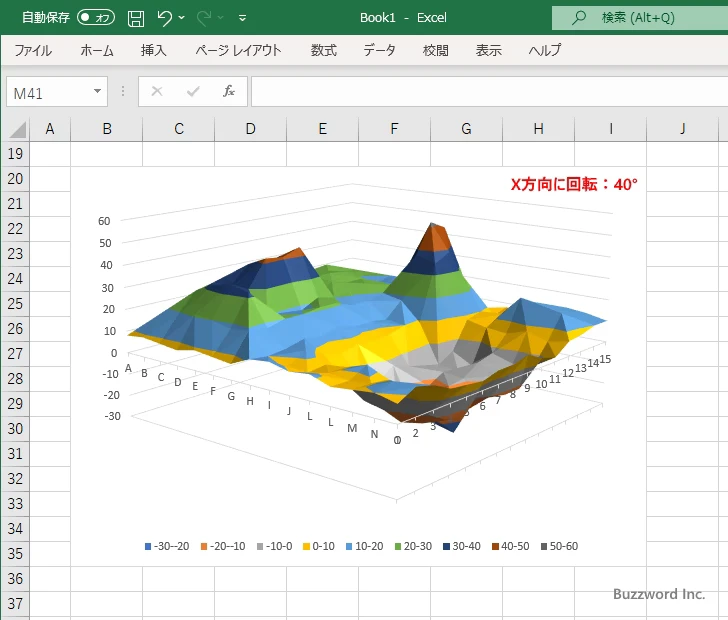Switch to the 挿入 tab
The height and width of the screenshot is (620, 728).
coord(154,50)
